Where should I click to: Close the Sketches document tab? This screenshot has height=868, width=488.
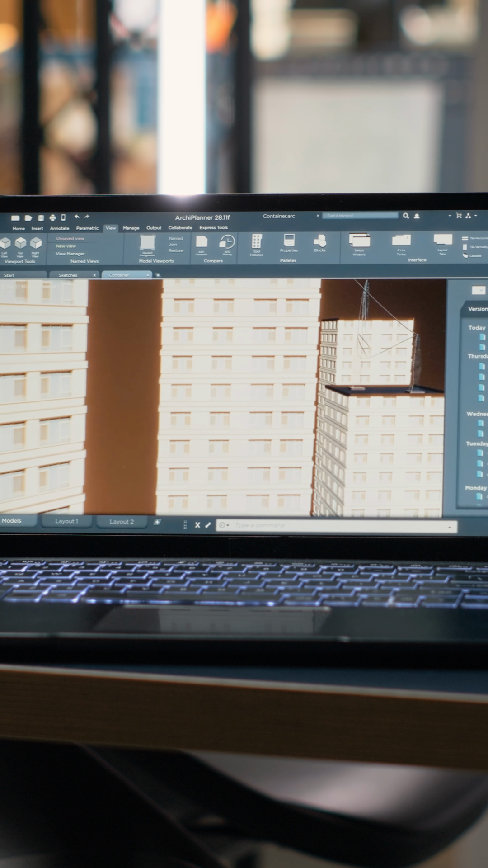coord(94,275)
